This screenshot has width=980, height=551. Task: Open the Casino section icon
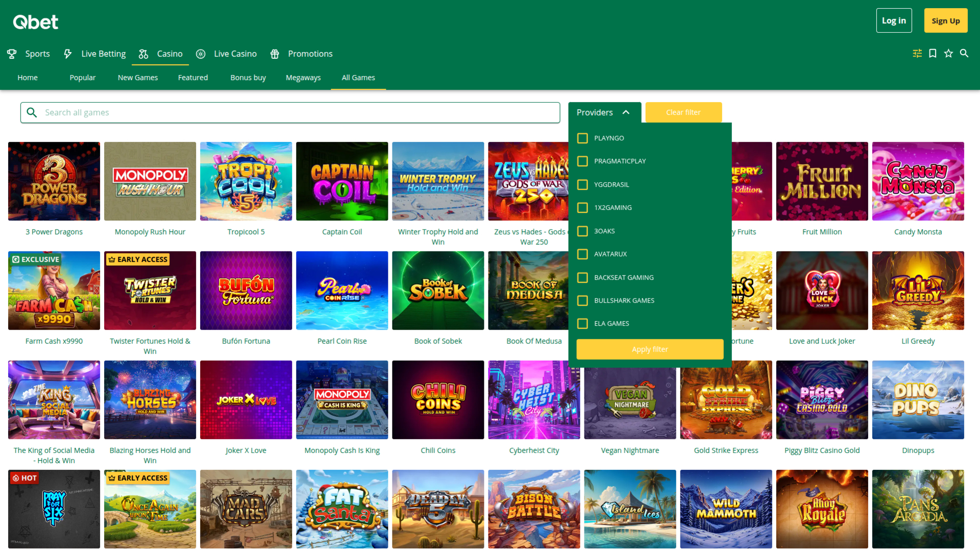click(x=143, y=53)
